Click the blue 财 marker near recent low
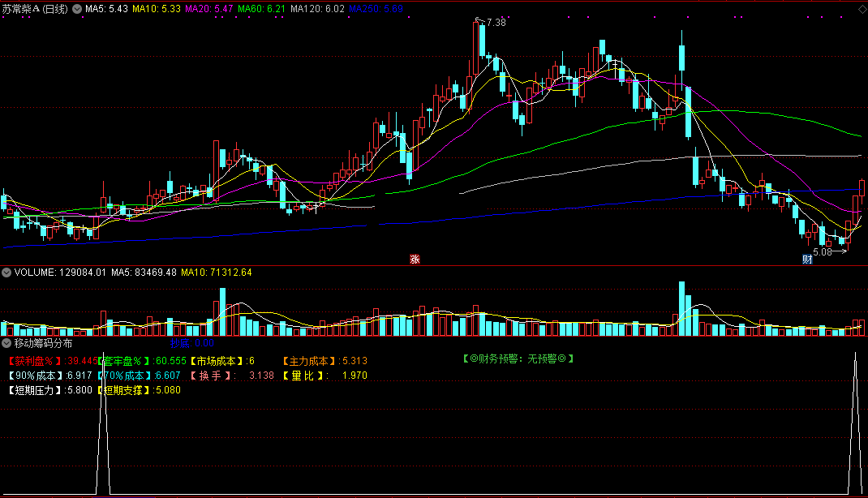 tap(807, 259)
